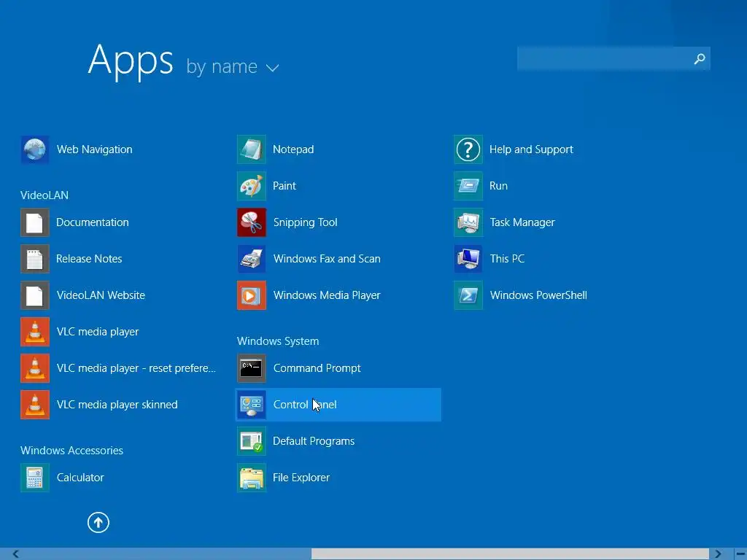Screen dimensions: 747x560
Task: Click the 'Help and Support' label
Action: coord(531,149)
